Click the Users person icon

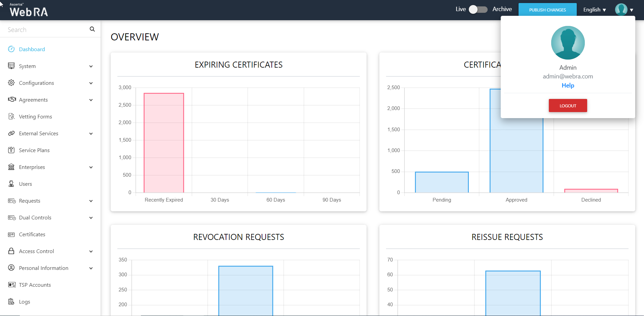click(x=11, y=184)
